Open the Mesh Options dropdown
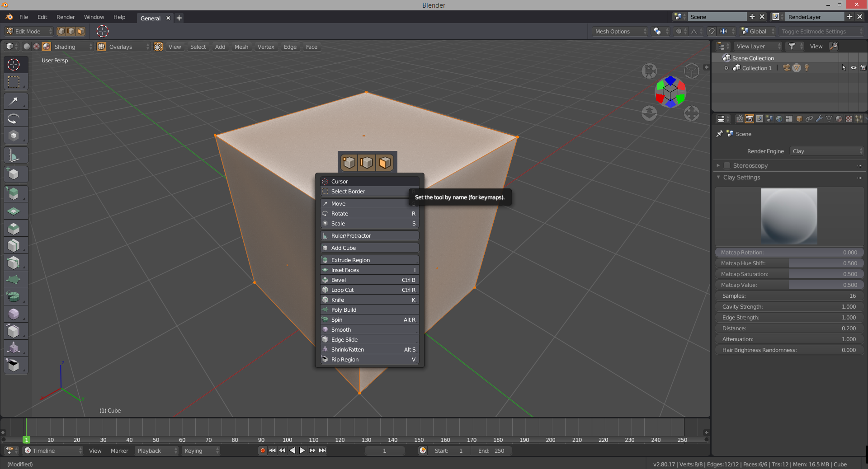Image resolution: width=868 pixels, height=469 pixels. [x=620, y=31]
